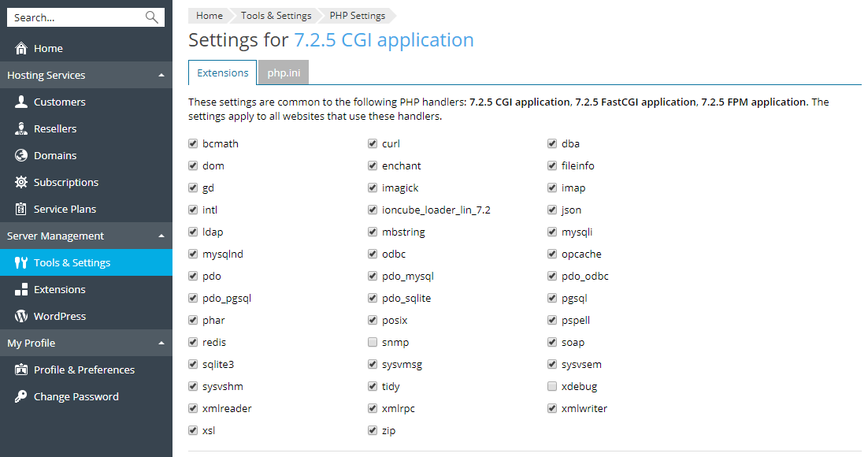Enable the snmp extension checkbox
Image resolution: width=868 pixels, height=457 pixels.
tap(373, 343)
